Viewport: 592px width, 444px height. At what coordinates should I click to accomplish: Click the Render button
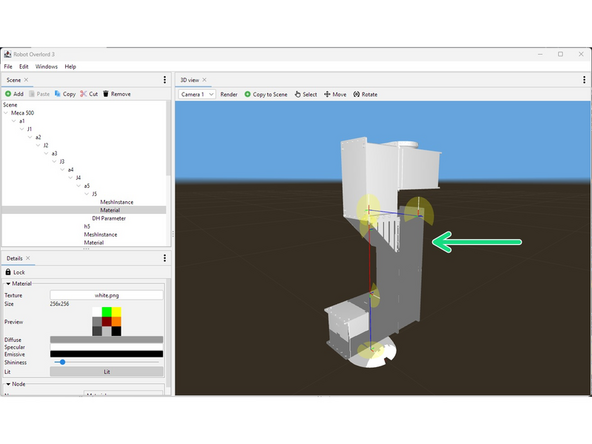[x=229, y=94]
